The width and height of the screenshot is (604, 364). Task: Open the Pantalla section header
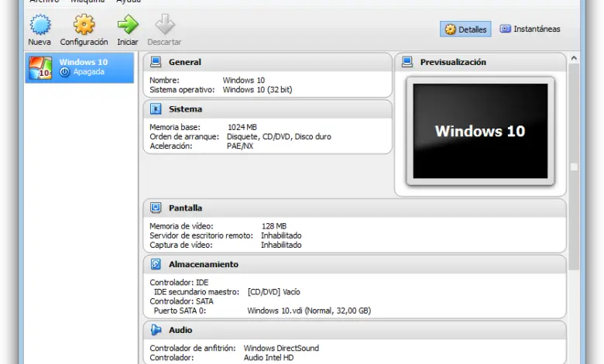(355, 208)
